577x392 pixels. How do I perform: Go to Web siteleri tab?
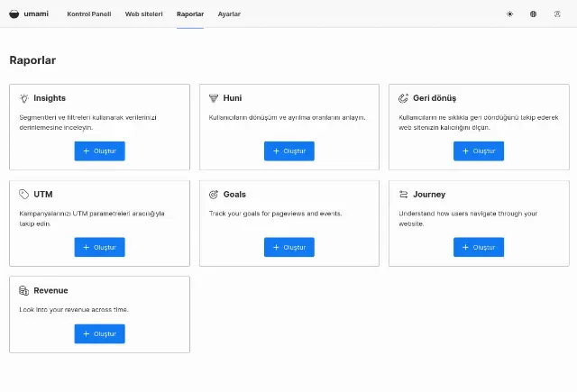(144, 14)
